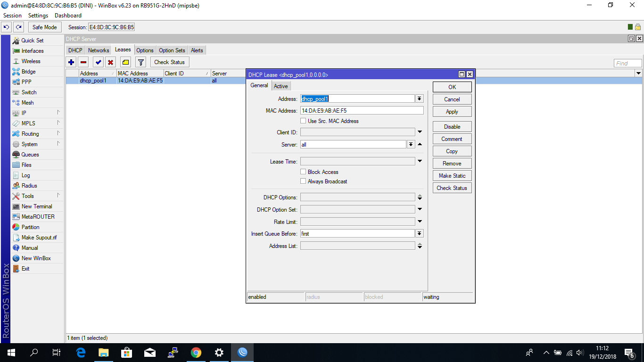Open the Session menu
Screen dimensions: 644x362
coord(12,16)
